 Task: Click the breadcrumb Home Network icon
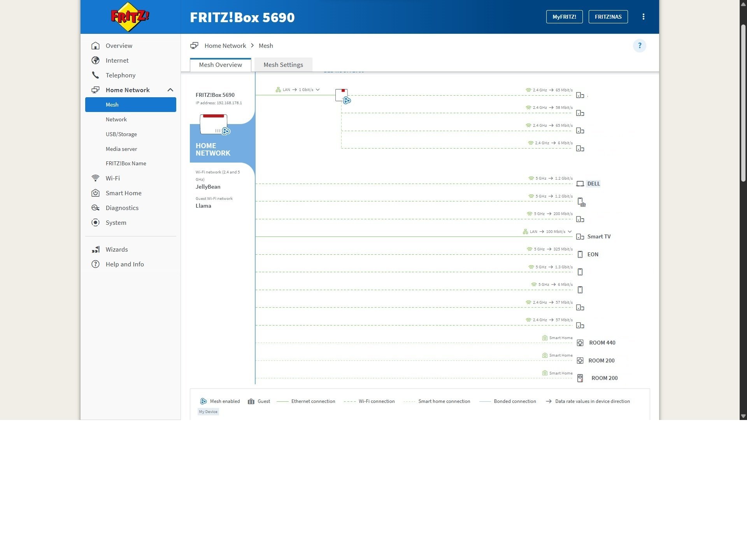click(x=194, y=45)
